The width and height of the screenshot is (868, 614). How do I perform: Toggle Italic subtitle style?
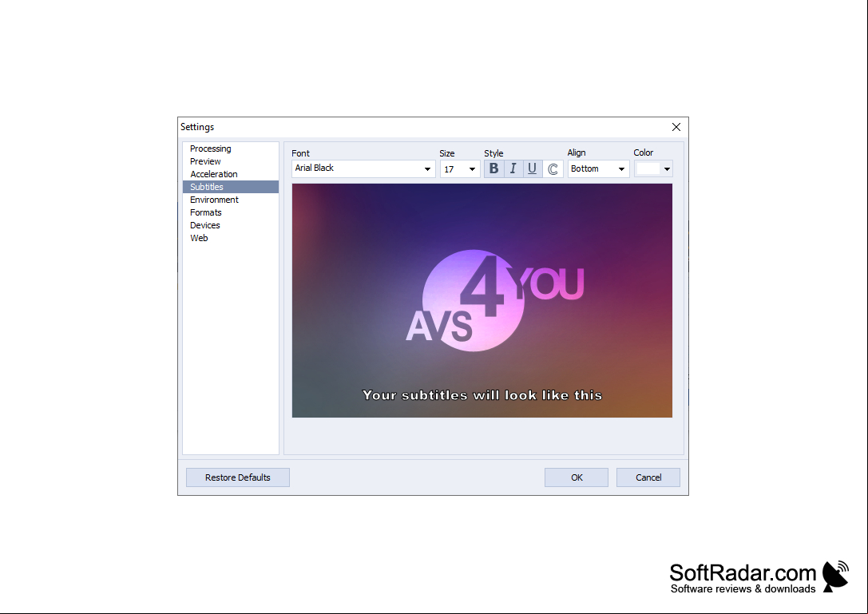click(x=513, y=168)
